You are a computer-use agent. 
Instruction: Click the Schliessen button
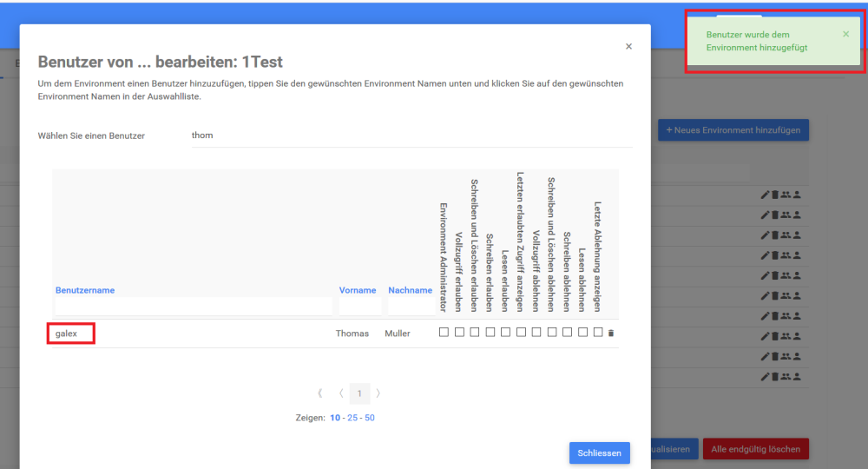coord(600,453)
